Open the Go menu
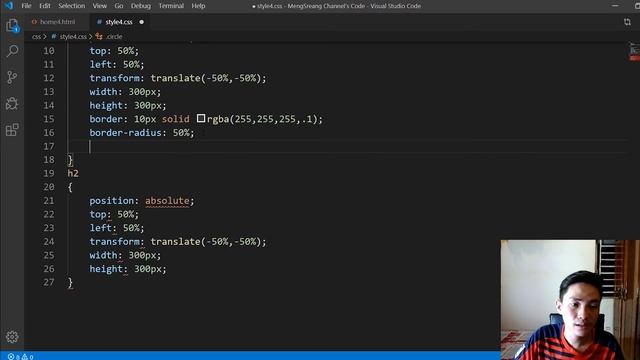This screenshot has width=640, height=360. (119, 6)
